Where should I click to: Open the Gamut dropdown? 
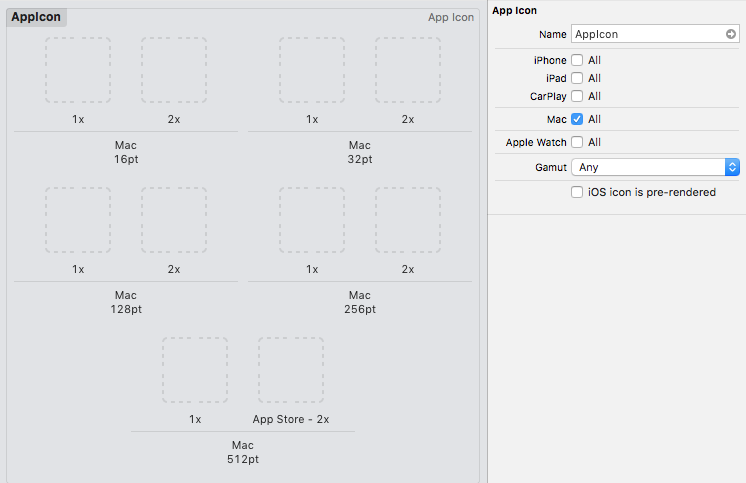tap(655, 167)
